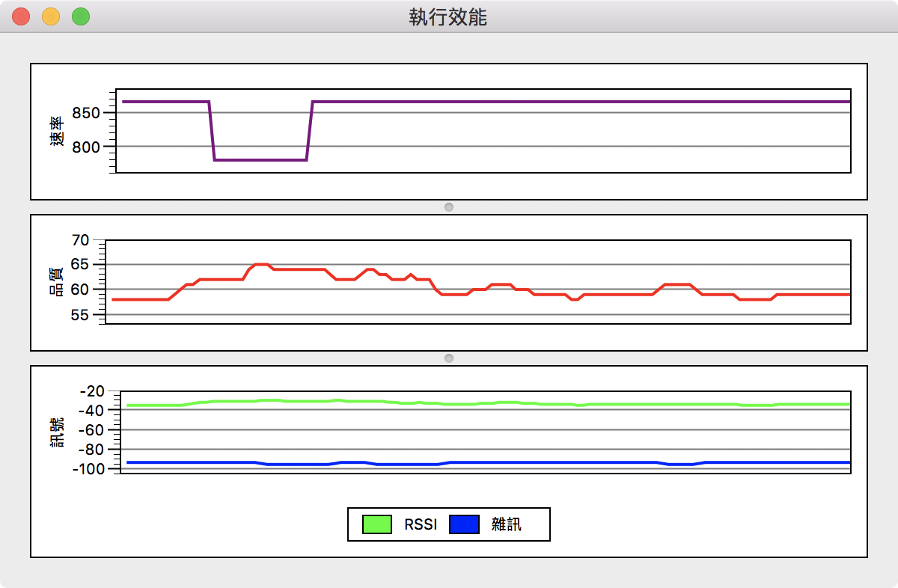Click the peak of the red quality line
This screenshot has width=898, height=588.
pyautogui.click(x=260, y=264)
